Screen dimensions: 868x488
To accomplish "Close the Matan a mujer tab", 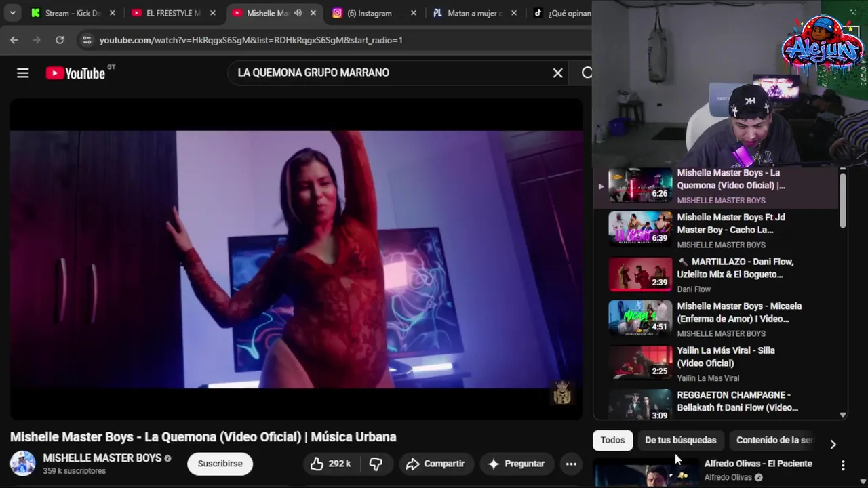I will click(x=514, y=13).
